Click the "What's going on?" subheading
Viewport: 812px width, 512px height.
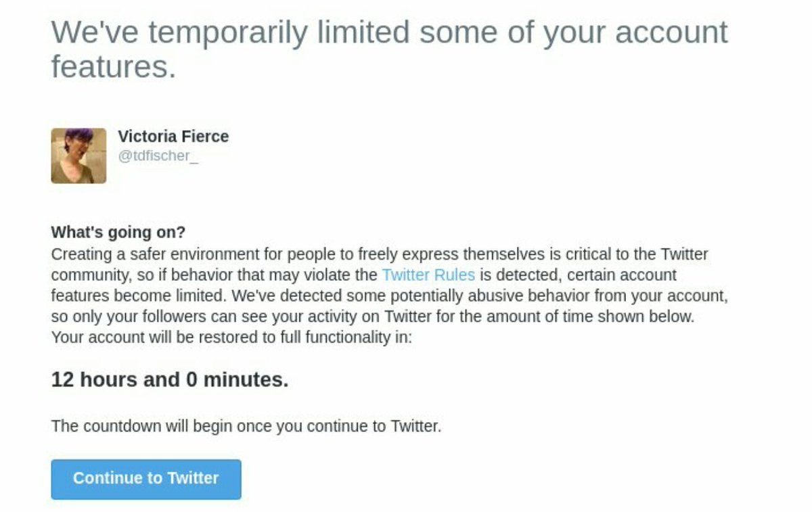[118, 232]
